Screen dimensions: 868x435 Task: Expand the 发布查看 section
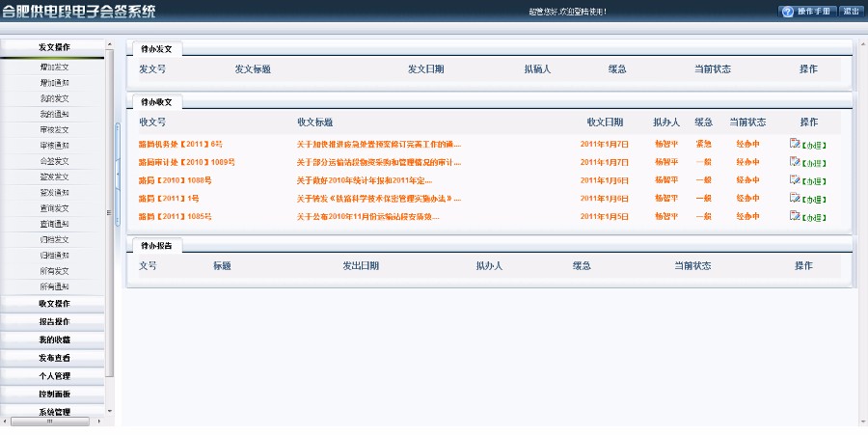click(x=52, y=358)
